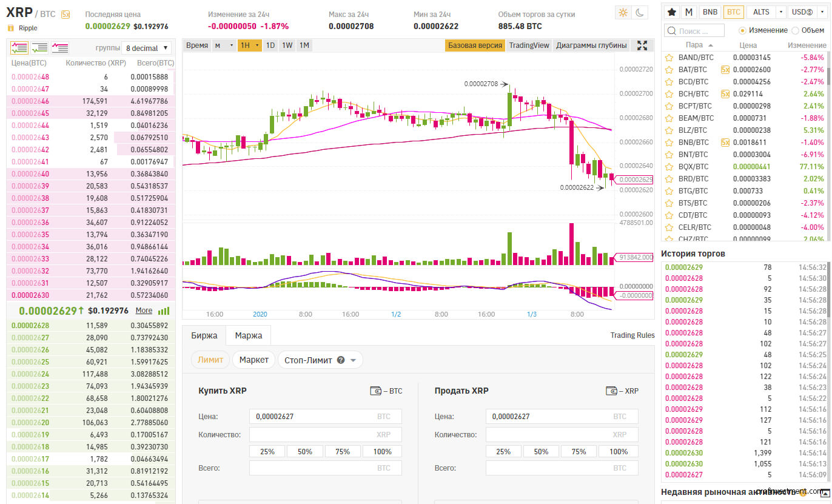The height and width of the screenshot is (504, 832).
Task: Select the BNB market tab
Action: pyautogui.click(x=709, y=12)
